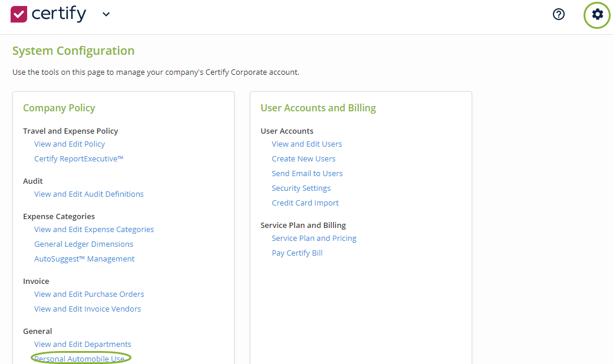
Task: Click the Expense Categories subheading
Action: tap(59, 216)
